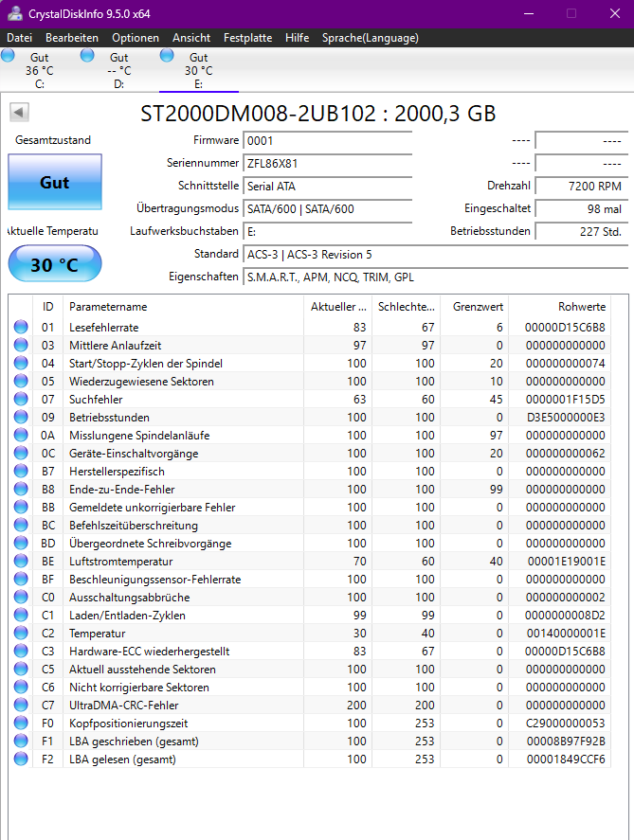This screenshot has width=634, height=840.
Task: Open the Festplatte menu
Action: tap(247, 38)
